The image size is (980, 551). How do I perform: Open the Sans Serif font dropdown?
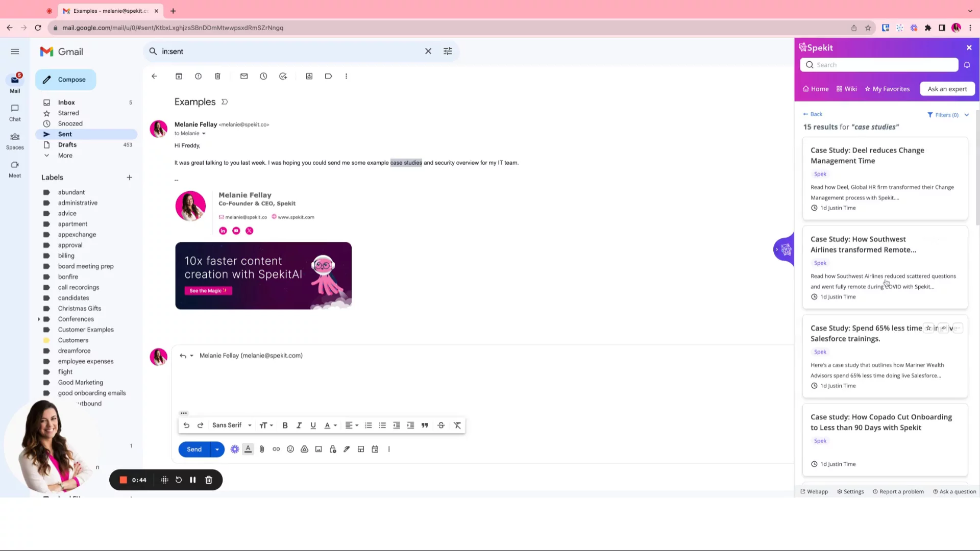pyautogui.click(x=232, y=425)
